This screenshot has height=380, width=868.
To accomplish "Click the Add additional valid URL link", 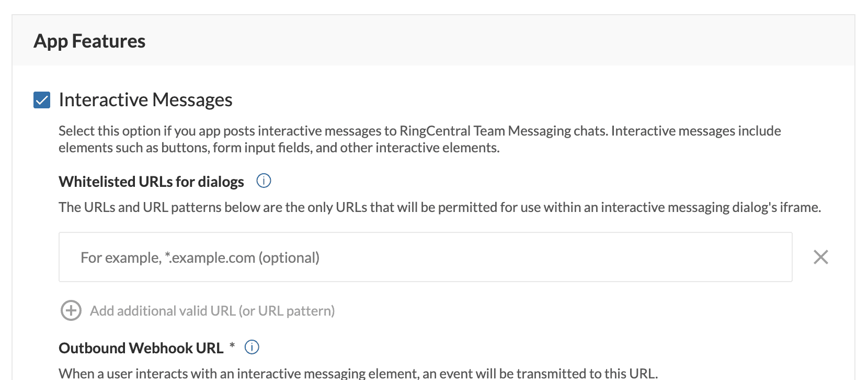I will click(x=212, y=311).
